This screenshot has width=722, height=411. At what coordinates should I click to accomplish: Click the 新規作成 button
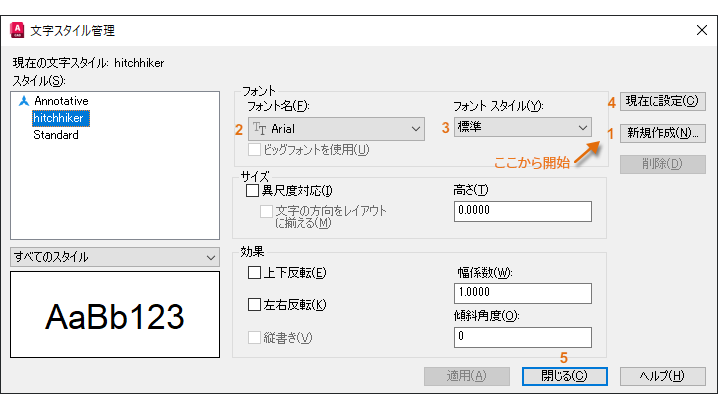click(662, 133)
